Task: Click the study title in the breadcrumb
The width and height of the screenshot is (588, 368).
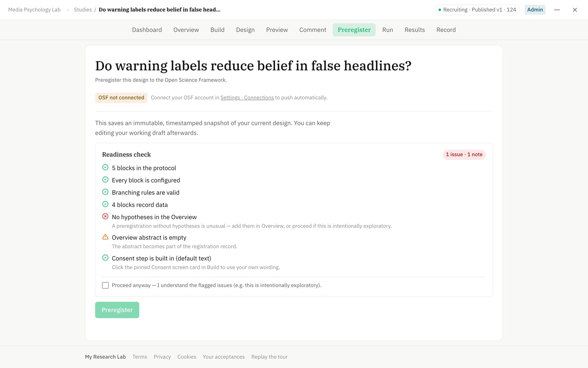Action: 160,10
